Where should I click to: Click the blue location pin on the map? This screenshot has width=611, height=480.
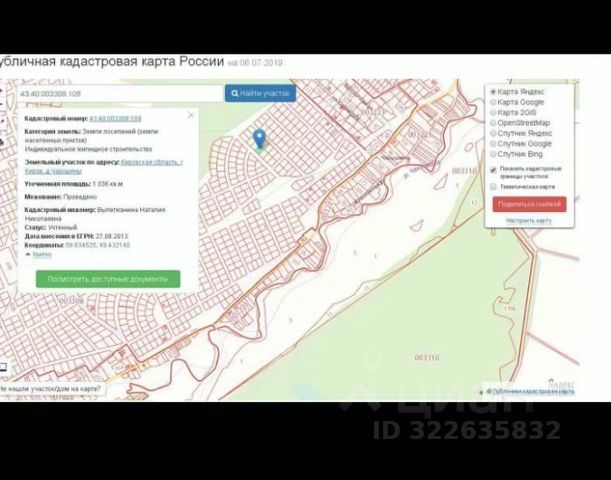(x=260, y=140)
